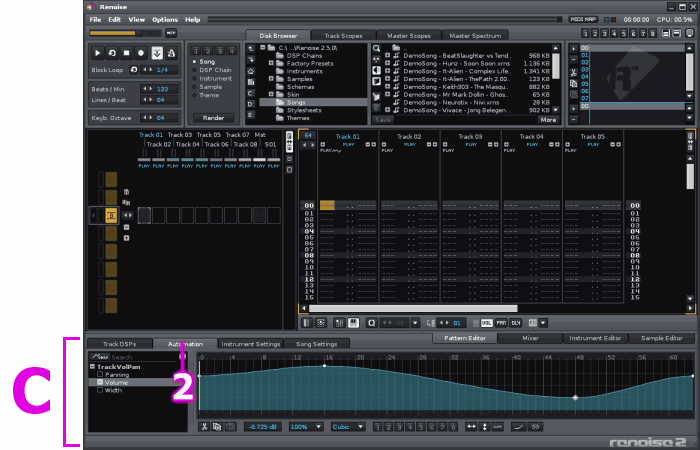Click the copy icon in pattern sequencer
Image resolution: width=700 pixels, height=450 pixels.
pyautogui.click(x=574, y=83)
